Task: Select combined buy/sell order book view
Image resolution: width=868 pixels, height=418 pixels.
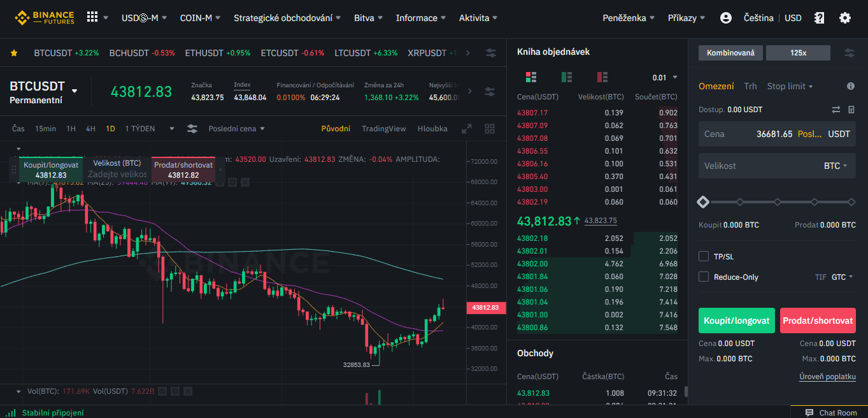Action: [x=531, y=77]
